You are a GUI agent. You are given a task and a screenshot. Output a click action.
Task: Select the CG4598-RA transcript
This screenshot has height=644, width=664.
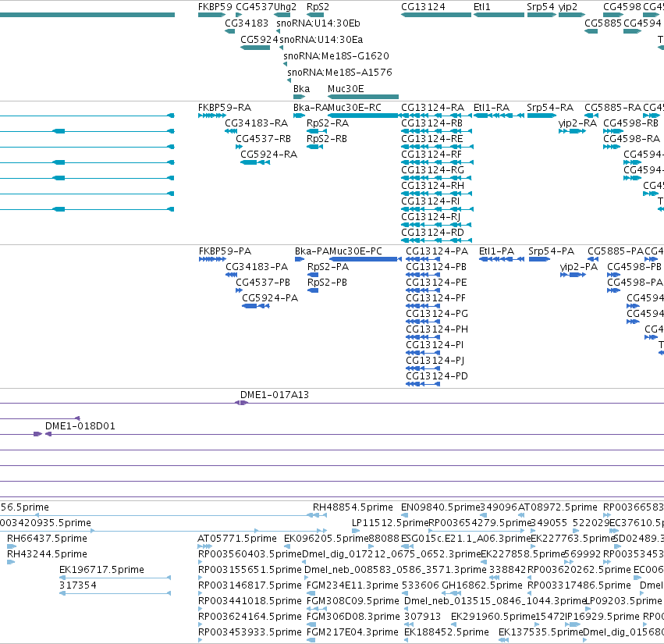tap(632, 139)
